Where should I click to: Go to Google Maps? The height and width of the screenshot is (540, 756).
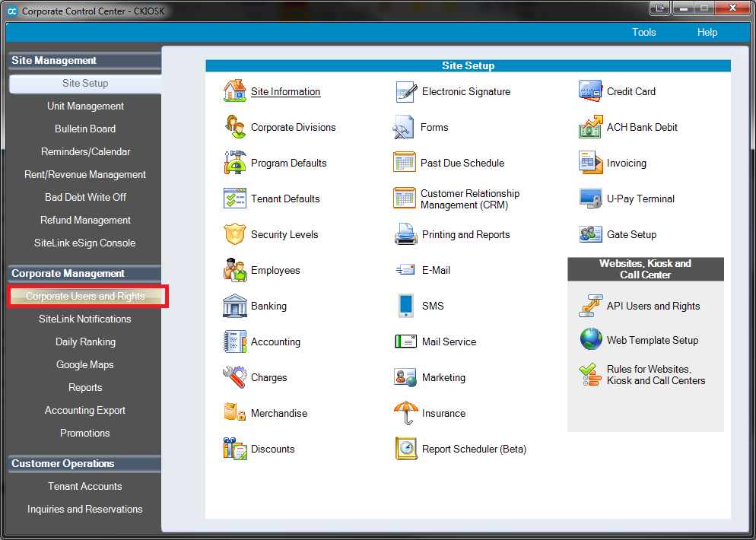tap(85, 364)
